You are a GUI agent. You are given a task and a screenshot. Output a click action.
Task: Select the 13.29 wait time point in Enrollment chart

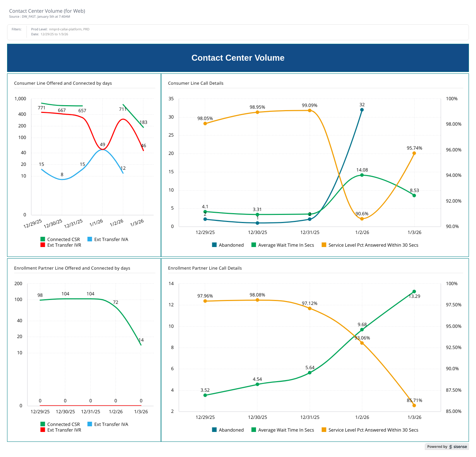click(414, 291)
